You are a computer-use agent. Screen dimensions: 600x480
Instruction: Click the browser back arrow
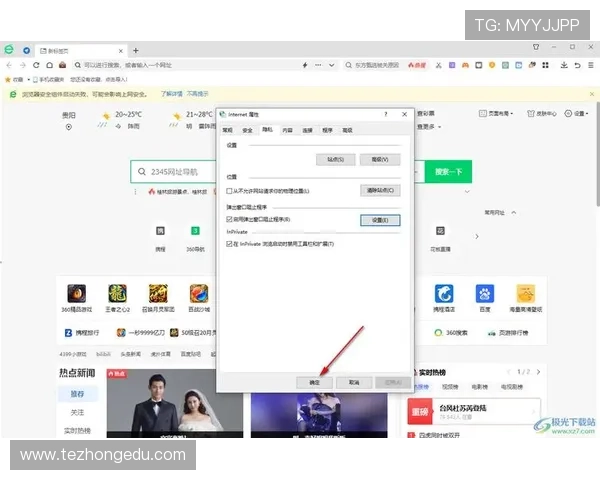pos(9,65)
